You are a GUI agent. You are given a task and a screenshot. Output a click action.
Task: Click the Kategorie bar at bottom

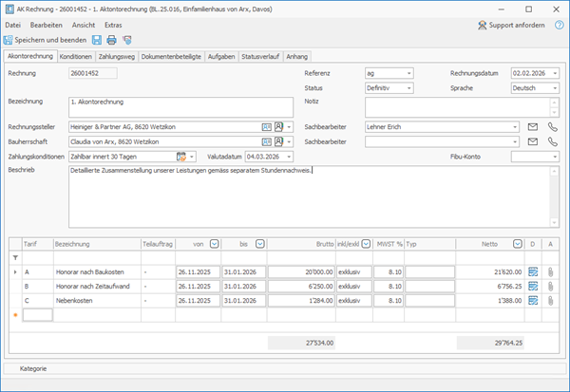[285, 369]
